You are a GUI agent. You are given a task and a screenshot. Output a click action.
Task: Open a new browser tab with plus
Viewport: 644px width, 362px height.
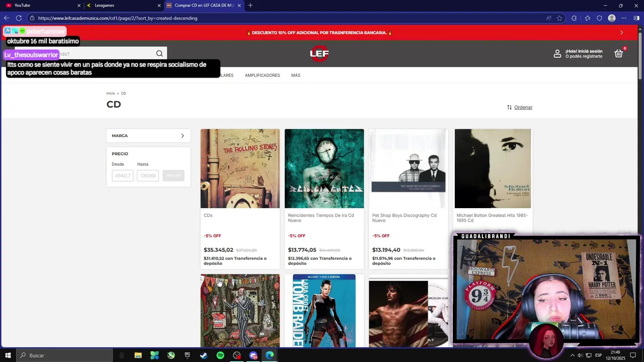[x=250, y=5]
